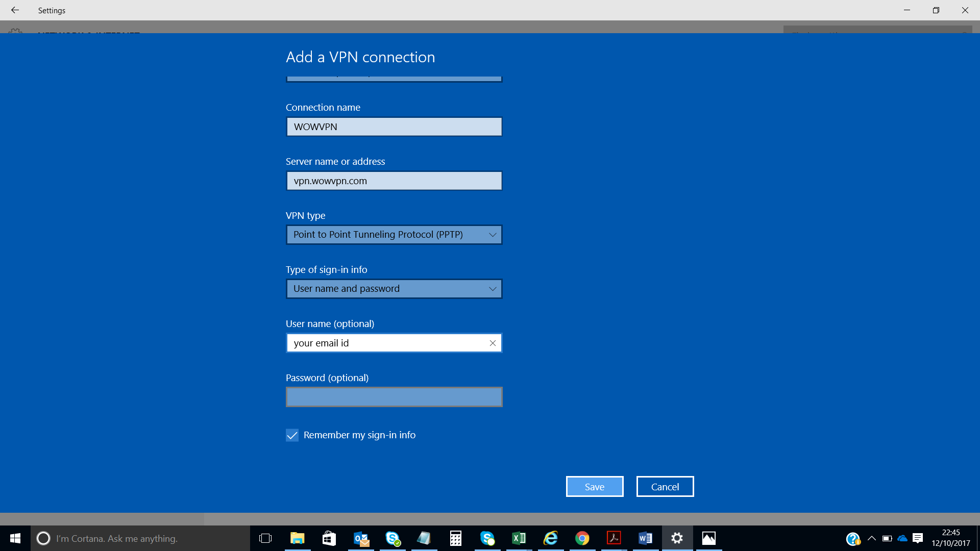Open Google Chrome from taskbar
980x551 pixels.
pos(582,538)
